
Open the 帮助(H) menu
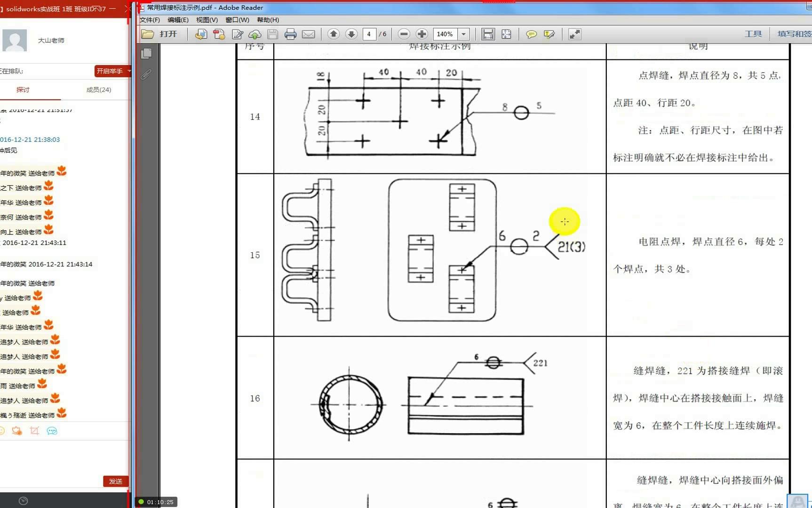click(268, 20)
